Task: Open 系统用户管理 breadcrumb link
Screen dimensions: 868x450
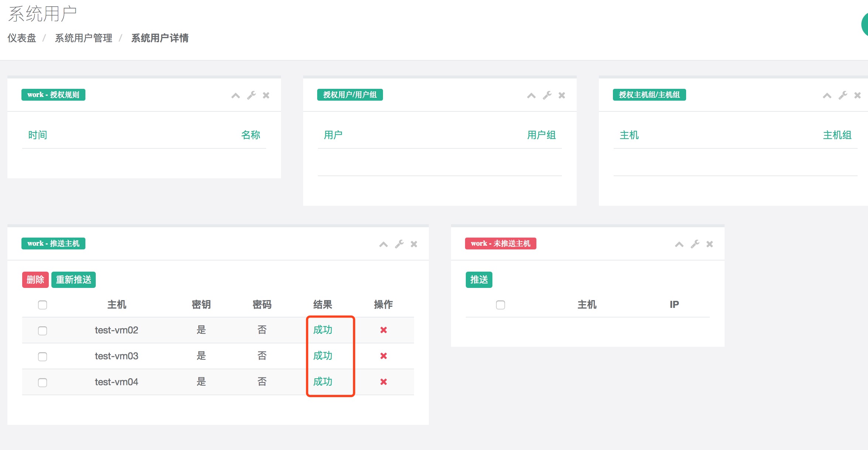Action: pos(84,38)
